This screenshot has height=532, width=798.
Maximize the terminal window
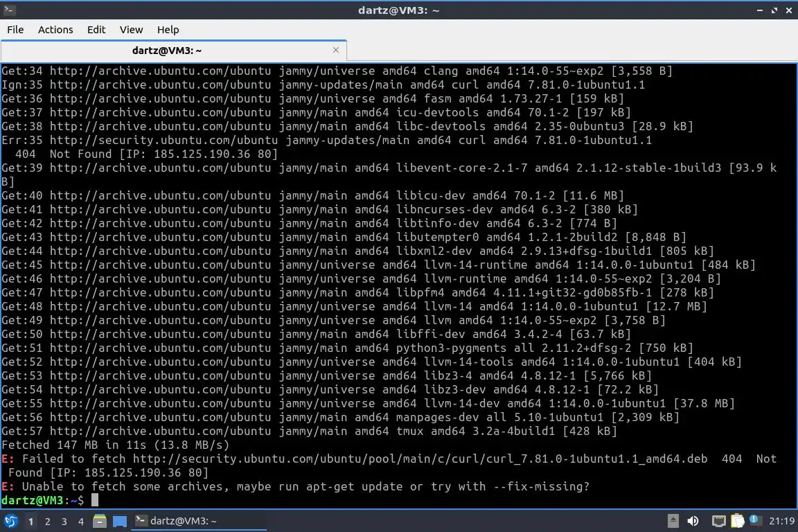click(x=774, y=10)
